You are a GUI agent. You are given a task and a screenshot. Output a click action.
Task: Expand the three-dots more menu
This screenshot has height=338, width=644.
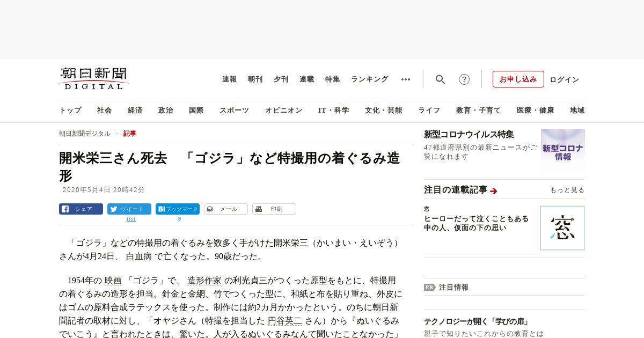click(406, 79)
